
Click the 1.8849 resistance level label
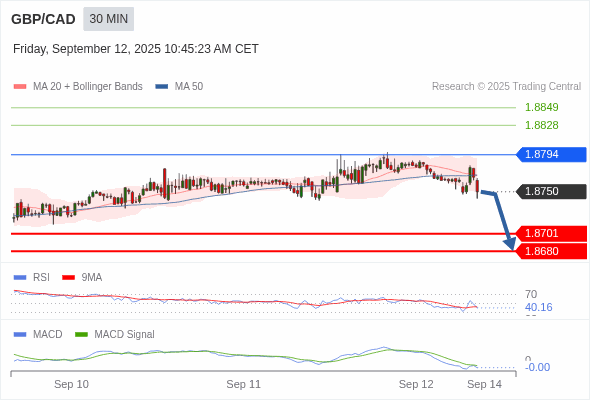(541, 107)
